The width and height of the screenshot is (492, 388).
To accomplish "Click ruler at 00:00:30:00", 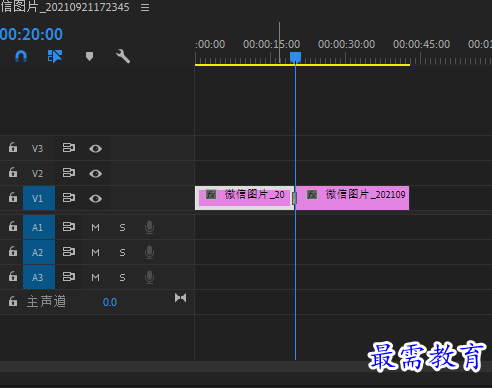I will pyautogui.click(x=346, y=44).
